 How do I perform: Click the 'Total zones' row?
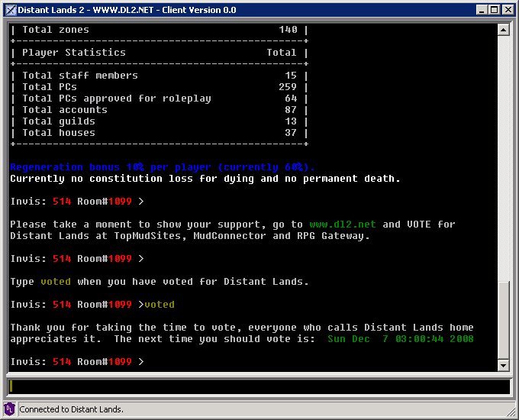(160, 30)
